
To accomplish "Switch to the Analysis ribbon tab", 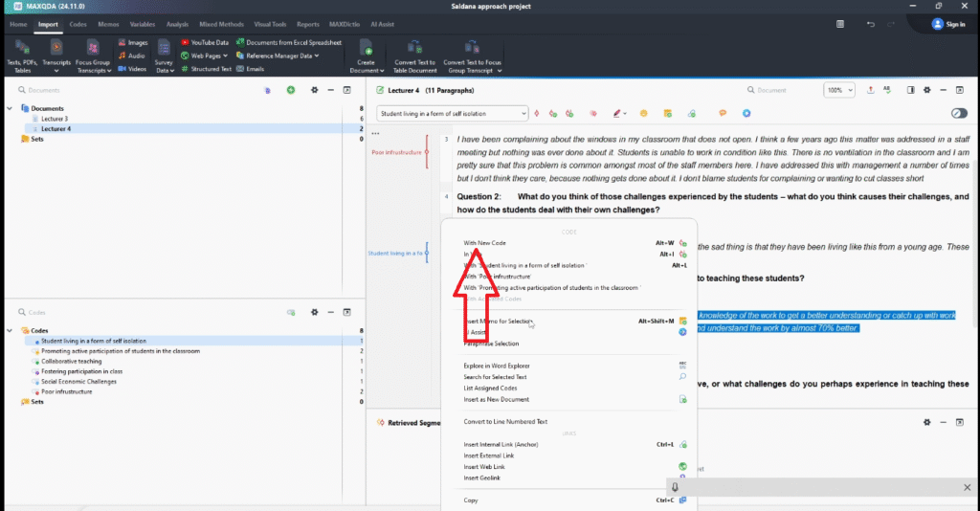I will 177,23.
